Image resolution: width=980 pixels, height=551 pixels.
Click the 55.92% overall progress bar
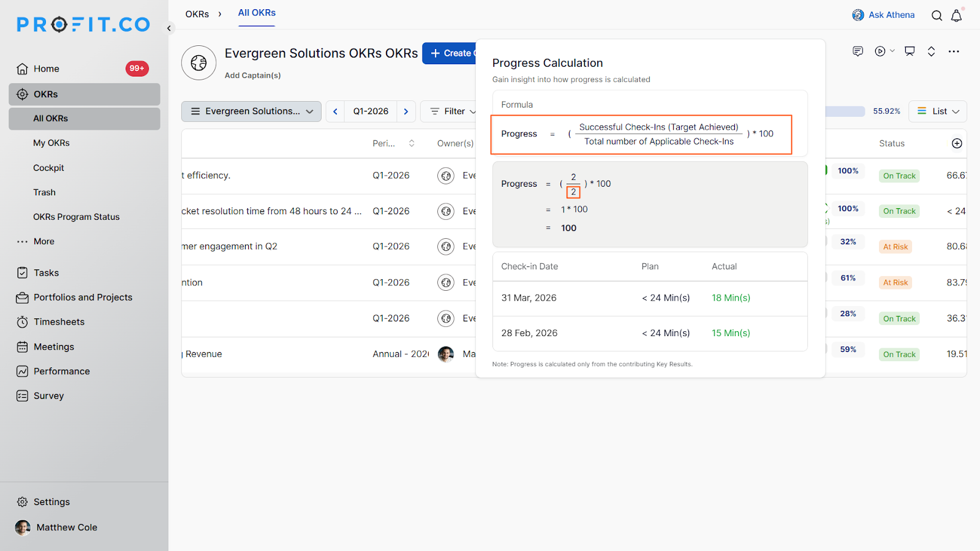pos(845,111)
